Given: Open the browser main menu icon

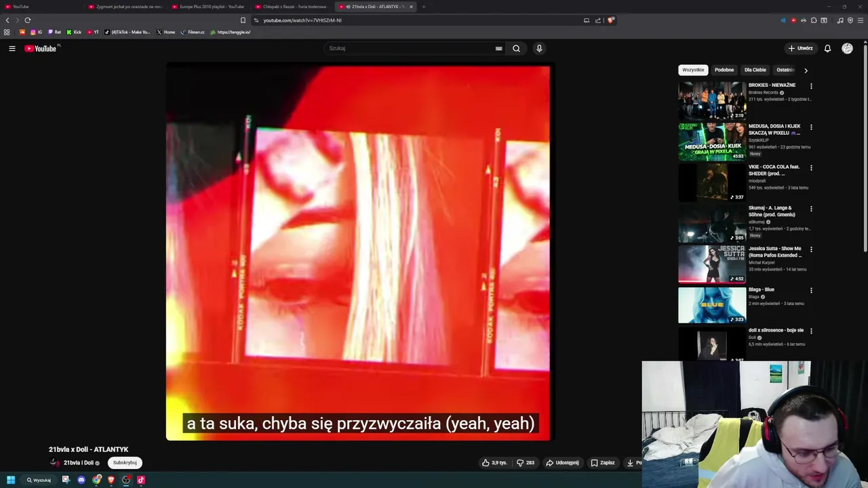Looking at the screenshot, I should coord(860,20).
